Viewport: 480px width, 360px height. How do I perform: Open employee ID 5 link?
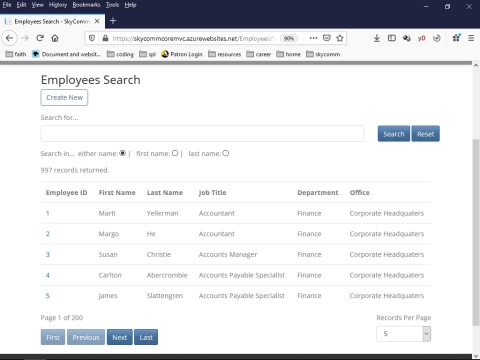click(48, 296)
